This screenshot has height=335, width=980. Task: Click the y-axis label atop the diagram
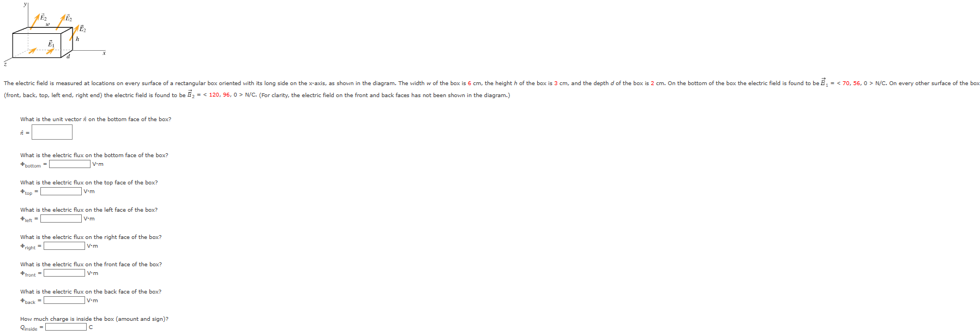point(25,4)
